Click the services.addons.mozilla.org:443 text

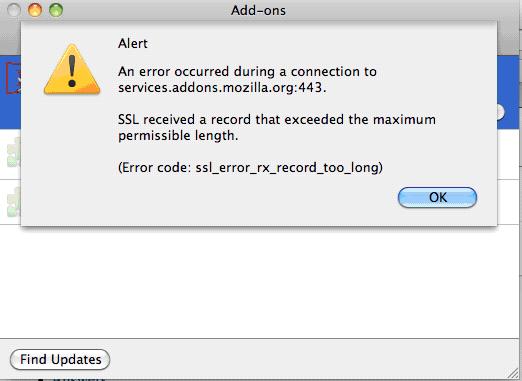[x=222, y=88]
